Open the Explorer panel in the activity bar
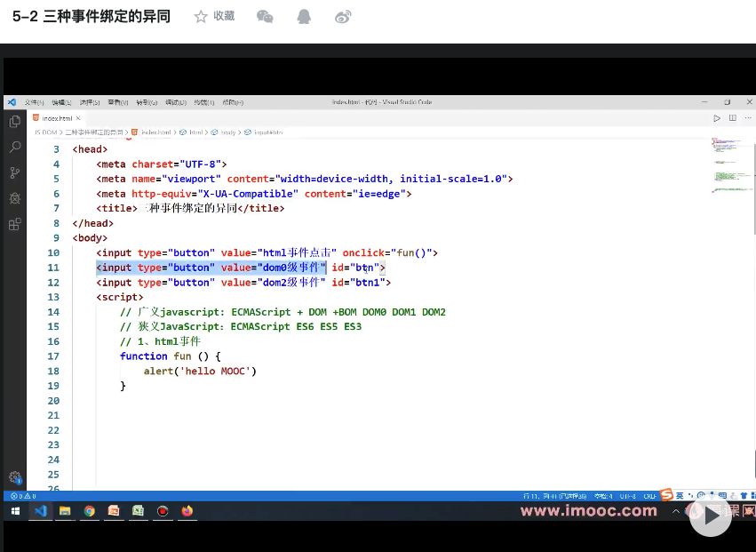 (x=15, y=122)
